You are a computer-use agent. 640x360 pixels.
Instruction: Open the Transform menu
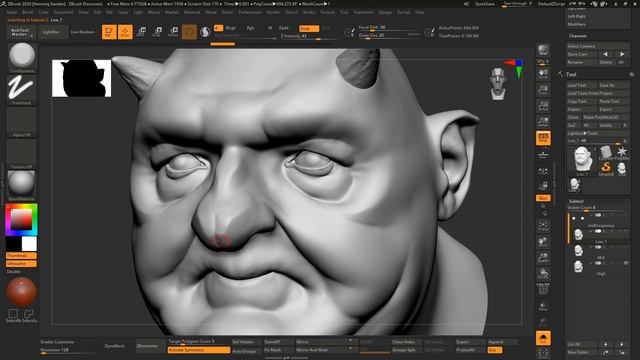[x=363, y=12]
